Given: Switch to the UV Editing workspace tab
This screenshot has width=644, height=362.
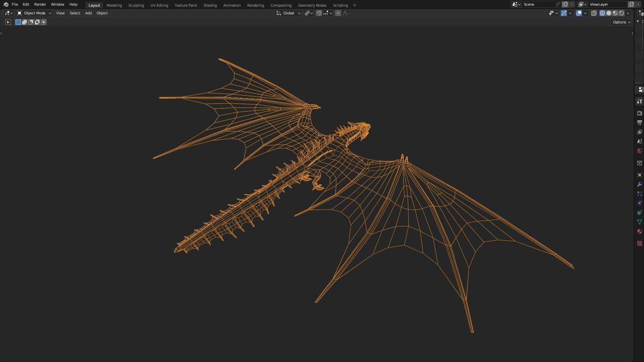Looking at the screenshot, I should [159, 5].
